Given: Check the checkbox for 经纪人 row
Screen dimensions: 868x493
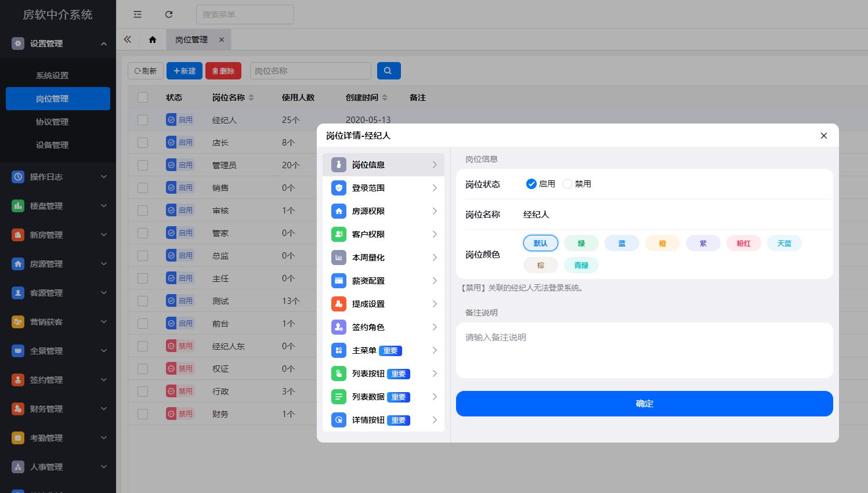Looking at the screenshot, I should point(143,120).
